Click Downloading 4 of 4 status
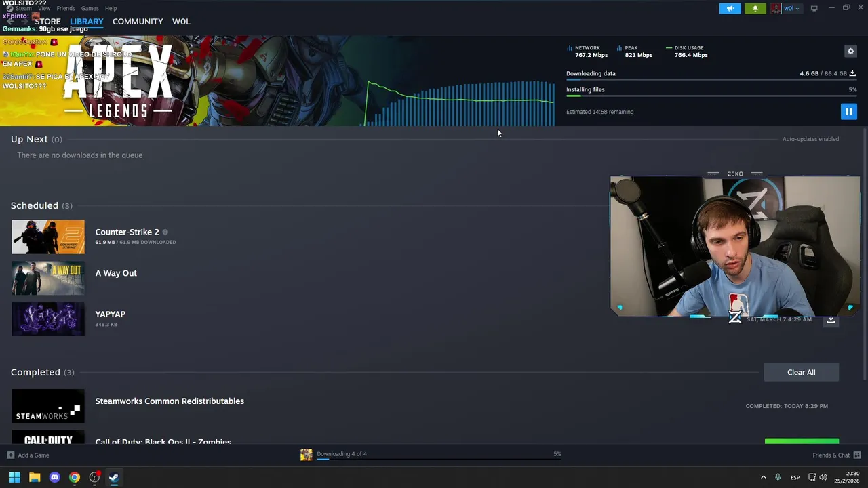The image size is (868, 488). click(x=342, y=454)
